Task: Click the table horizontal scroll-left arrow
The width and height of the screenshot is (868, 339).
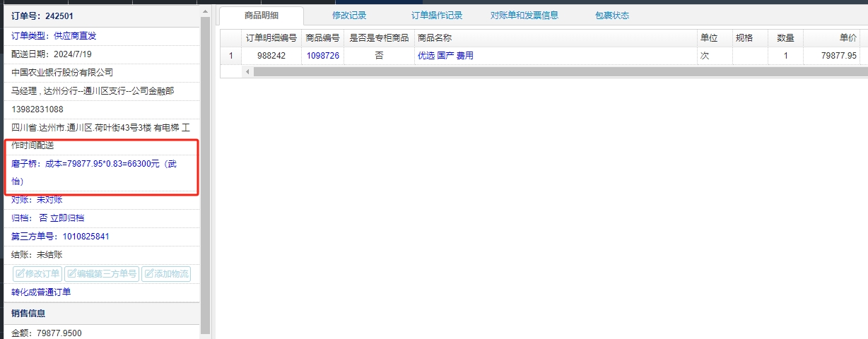Action: (x=247, y=71)
